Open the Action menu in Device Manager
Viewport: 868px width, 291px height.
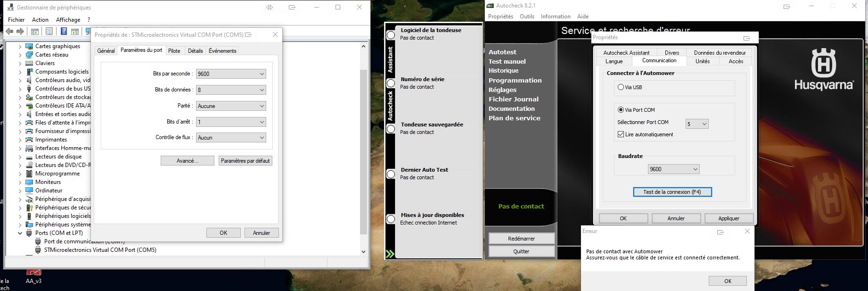click(x=40, y=20)
